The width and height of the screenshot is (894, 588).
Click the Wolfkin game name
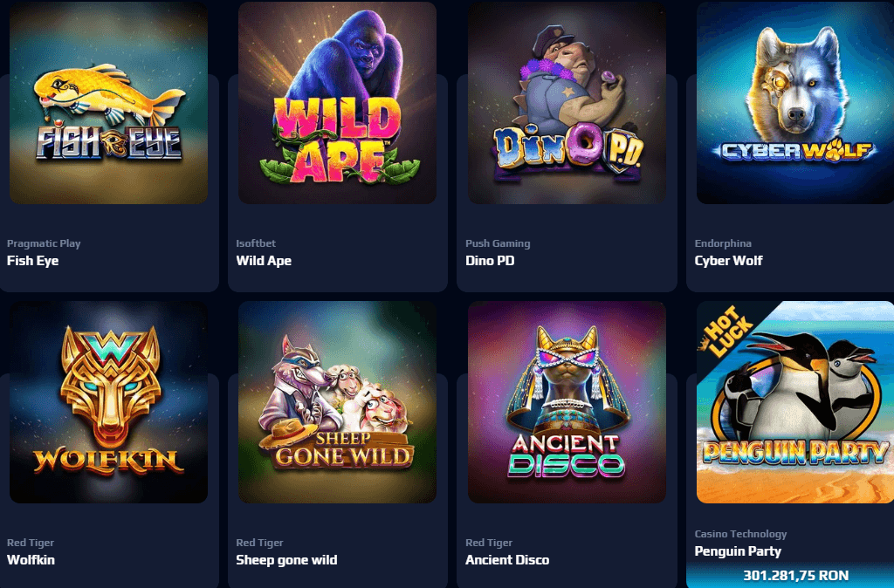click(x=31, y=560)
